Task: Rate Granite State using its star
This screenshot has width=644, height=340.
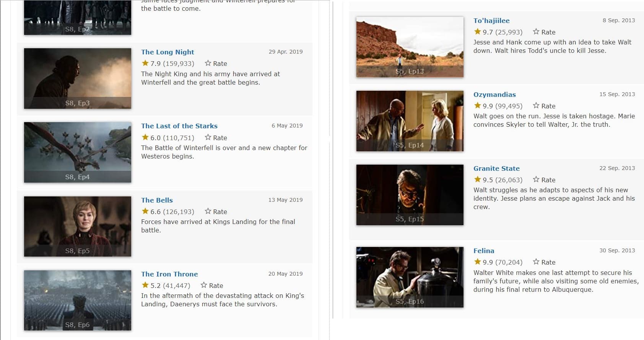Action: 536,180
